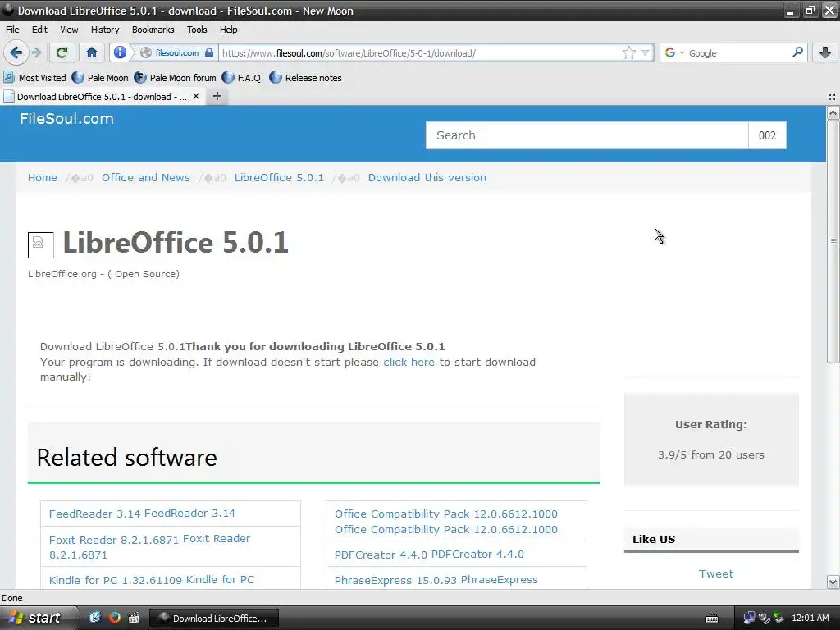Viewport: 840px width, 630px height.
Task: Click the Forward navigation arrow
Action: pyautogui.click(x=36, y=52)
